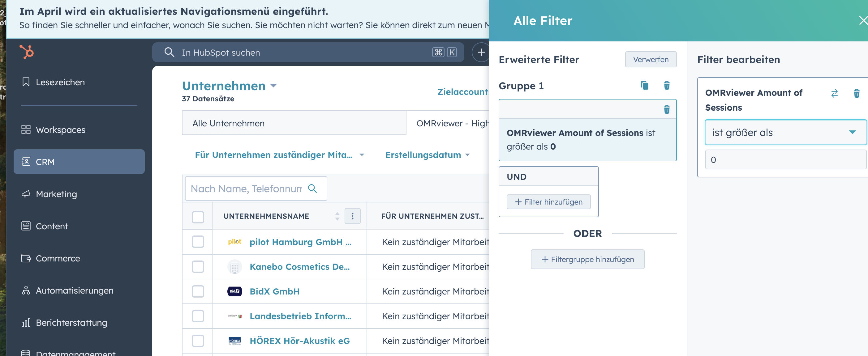Open the CRM menu in sidebar
The height and width of the screenshot is (356, 868).
(x=79, y=162)
